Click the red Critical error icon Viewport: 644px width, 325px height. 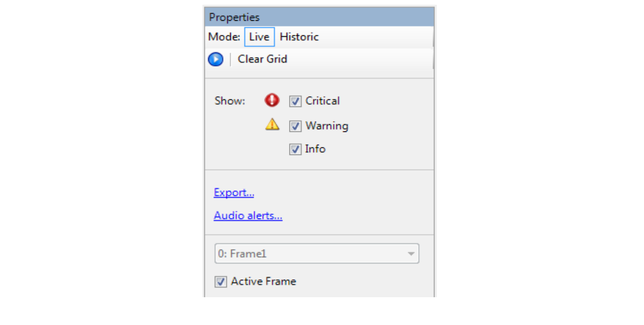coord(272,100)
